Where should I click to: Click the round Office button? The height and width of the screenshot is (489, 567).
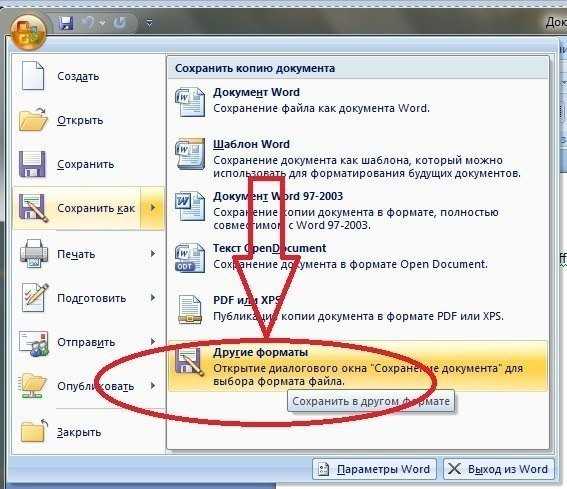pos(29,33)
